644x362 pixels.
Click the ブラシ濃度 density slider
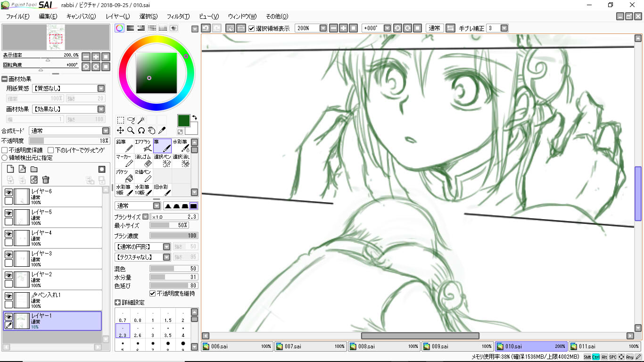[x=174, y=236]
